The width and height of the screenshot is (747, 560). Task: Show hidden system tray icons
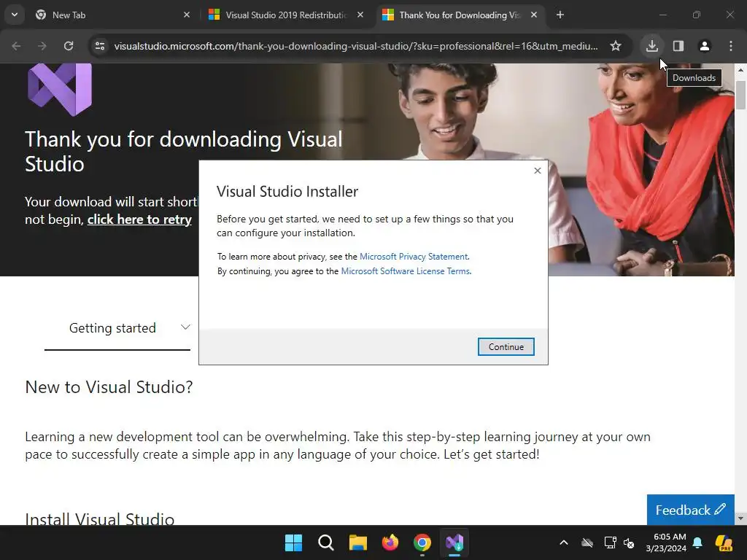tap(564, 542)
